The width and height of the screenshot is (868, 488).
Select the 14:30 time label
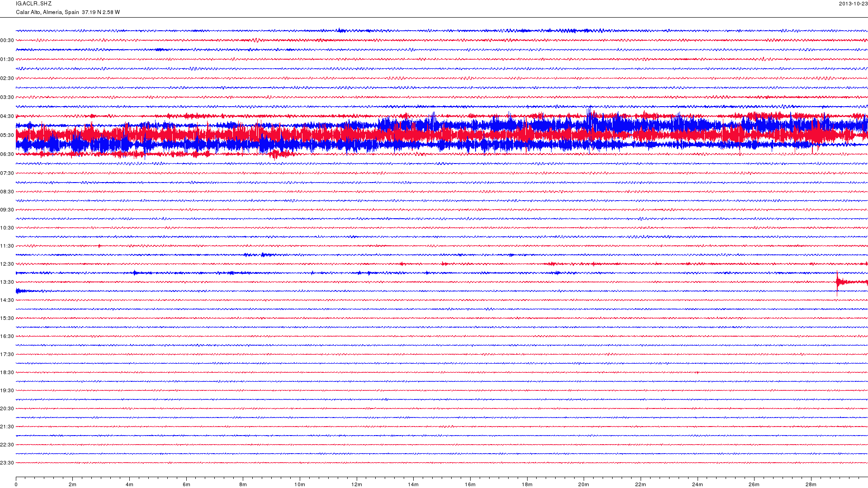7,300
